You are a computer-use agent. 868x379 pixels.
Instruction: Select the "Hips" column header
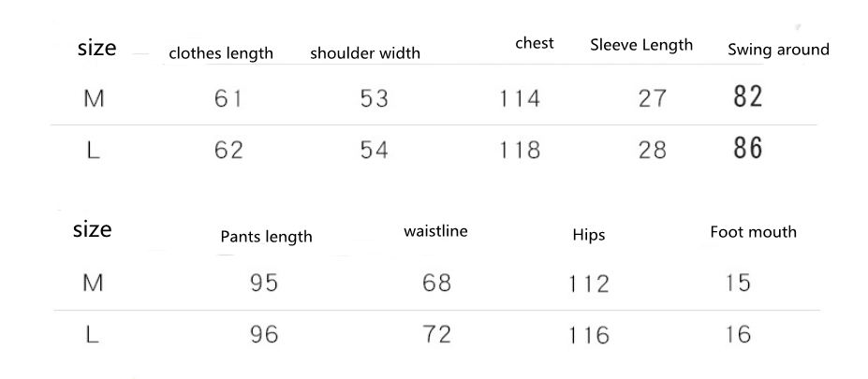588,235
